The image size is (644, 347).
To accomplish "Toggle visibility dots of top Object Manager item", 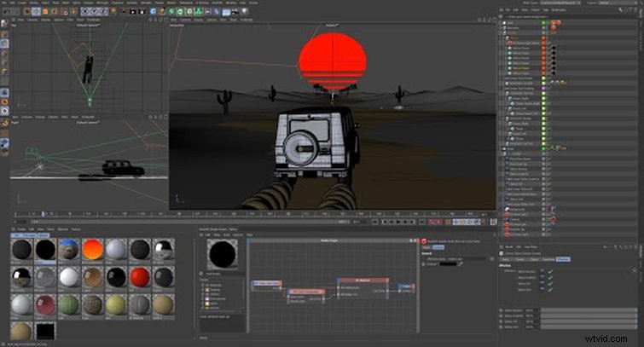I will tap(546, 24).
